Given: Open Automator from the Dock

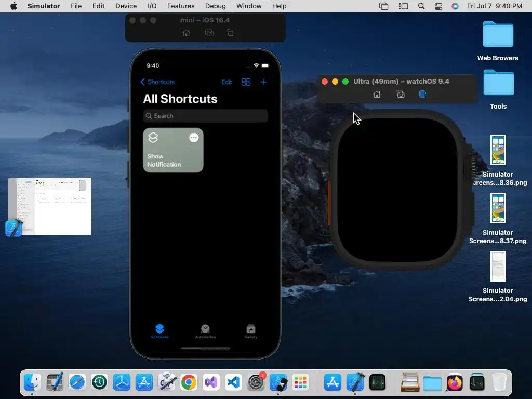Looking at the screenshot, I should point(167,382).
